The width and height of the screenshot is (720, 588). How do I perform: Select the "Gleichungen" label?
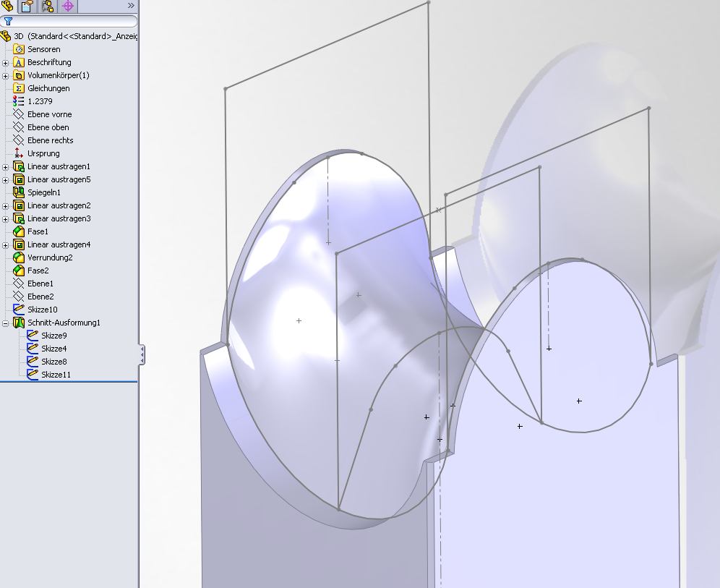[48, 88]
